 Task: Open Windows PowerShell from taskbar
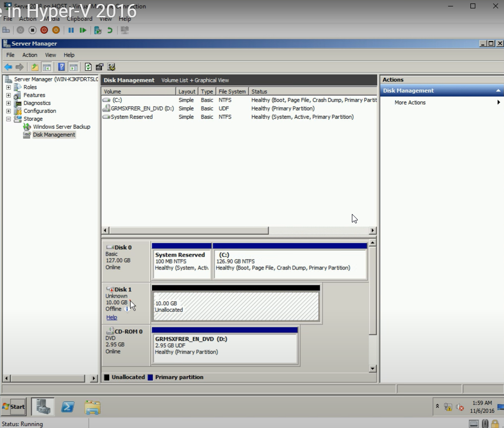coord(68,407)
